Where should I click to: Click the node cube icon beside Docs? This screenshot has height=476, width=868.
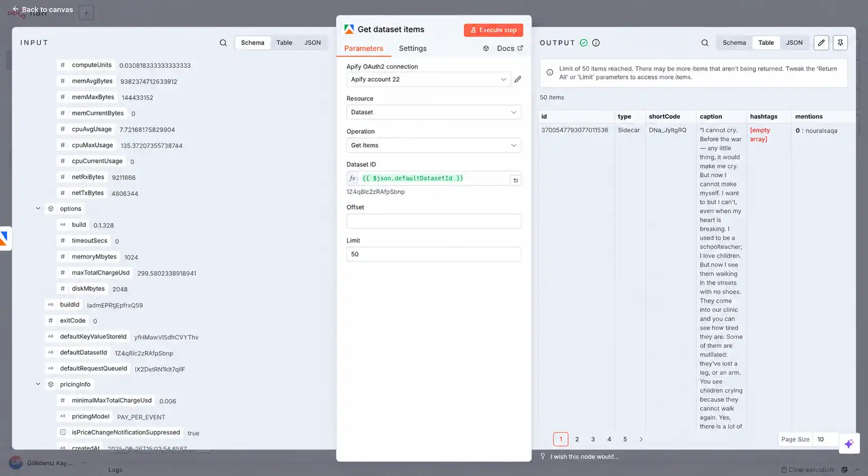pos(486,49)
